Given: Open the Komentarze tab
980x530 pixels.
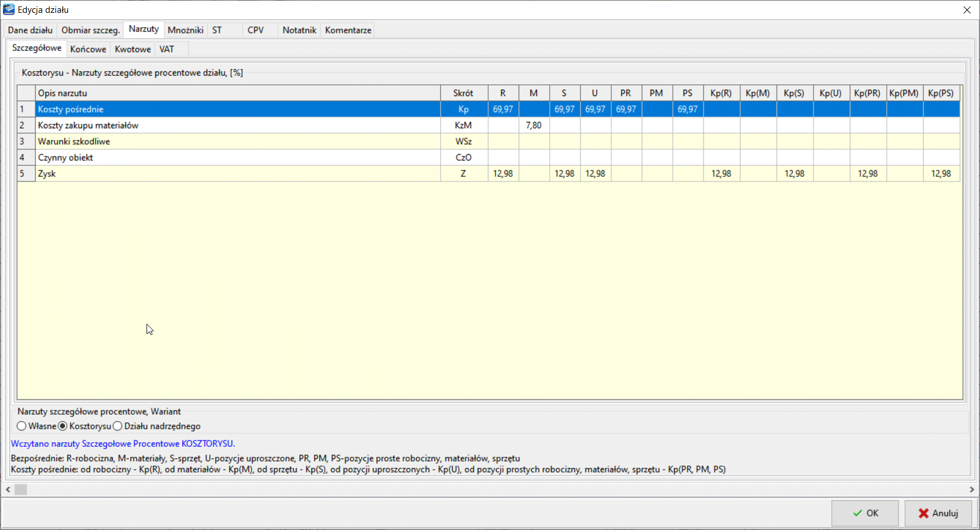Looking at the screenshot, I should 348,30.
